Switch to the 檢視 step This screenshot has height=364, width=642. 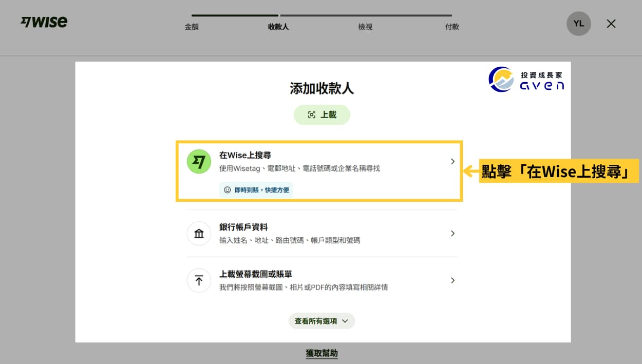(365, 27)
